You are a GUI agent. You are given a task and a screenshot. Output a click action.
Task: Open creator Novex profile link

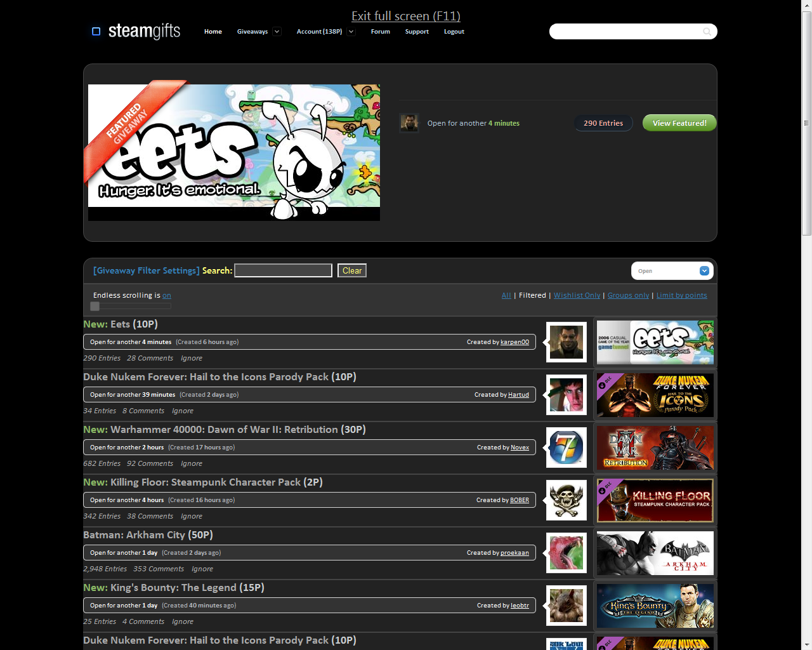pos(520,448)
